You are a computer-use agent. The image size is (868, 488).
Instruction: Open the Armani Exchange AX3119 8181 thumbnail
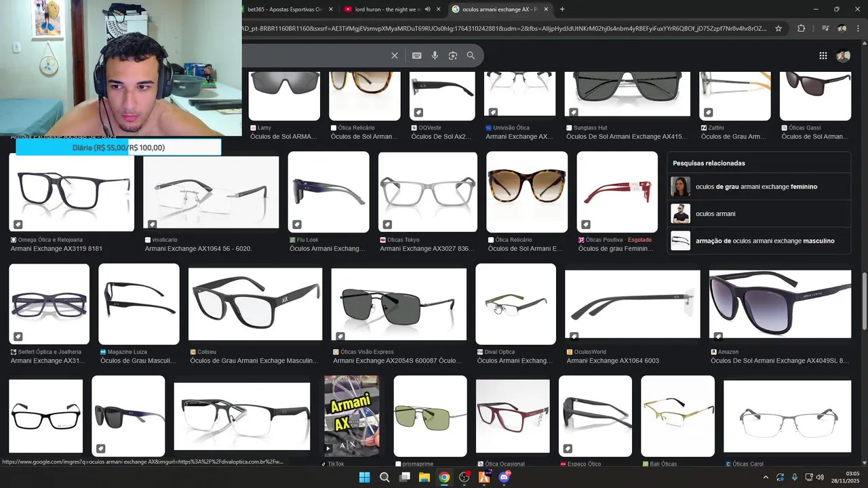[x=71, y=191]
